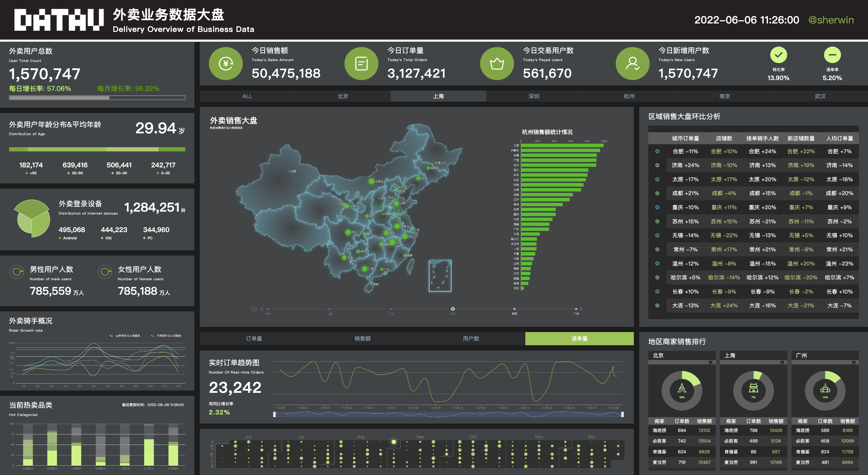Go to previous city with left chevron
Viewport: 868px width, 475px height.
pyautogui.click(x=262, y=309)
